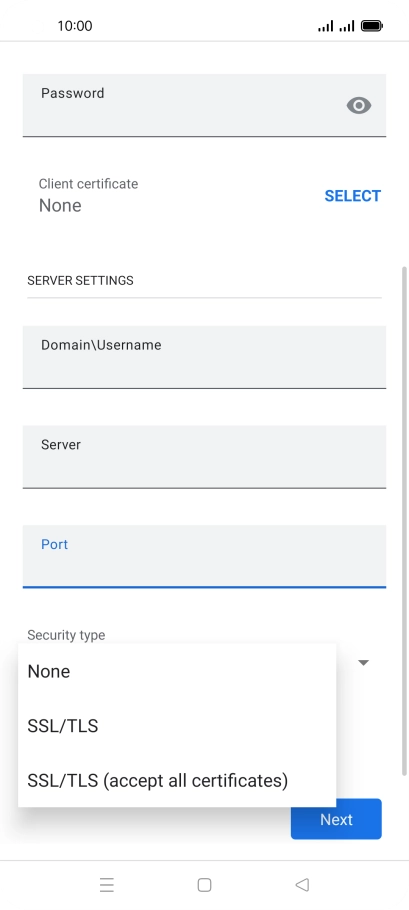Toggle password visibility eye icon

359,106
